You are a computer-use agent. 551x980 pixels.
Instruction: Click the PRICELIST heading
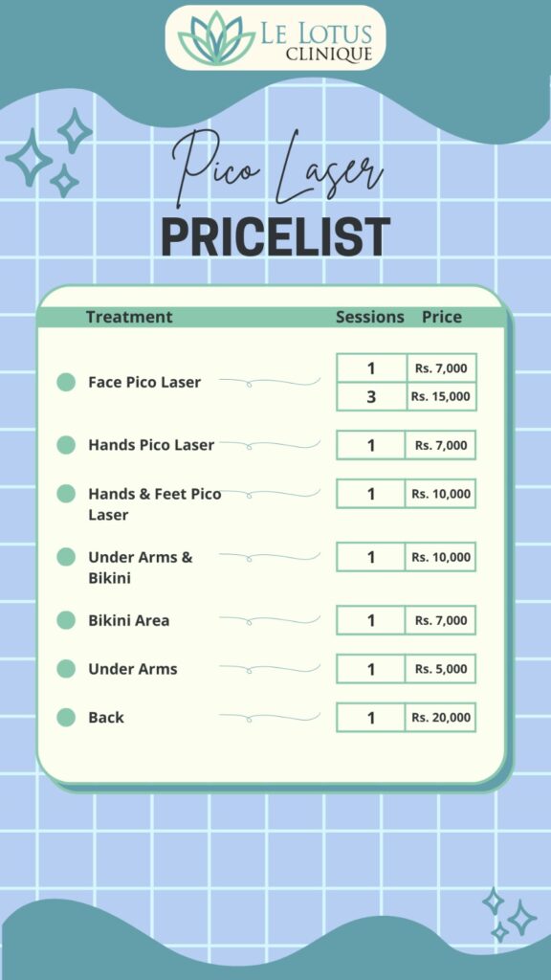[x=275, y=237]
